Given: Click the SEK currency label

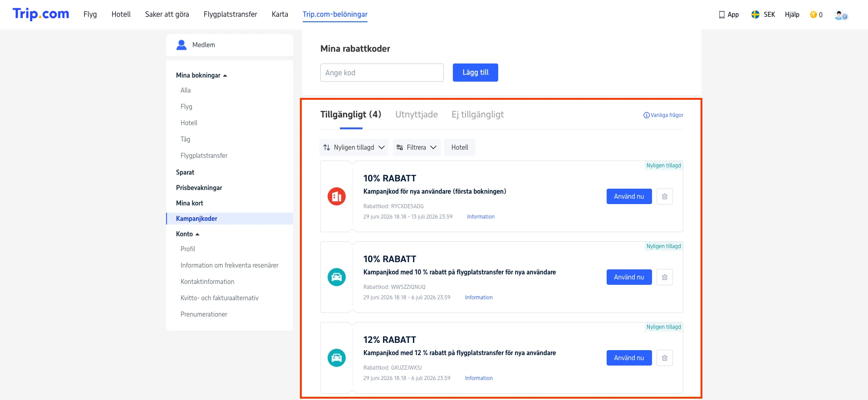Looking at the screenshot, I should 770,15.
